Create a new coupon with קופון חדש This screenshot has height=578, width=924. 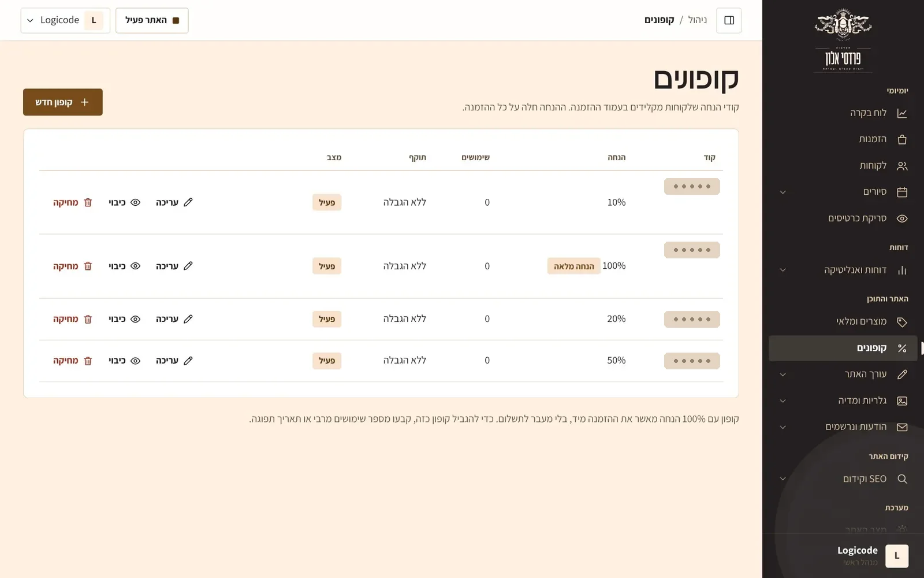click(63, 102)
